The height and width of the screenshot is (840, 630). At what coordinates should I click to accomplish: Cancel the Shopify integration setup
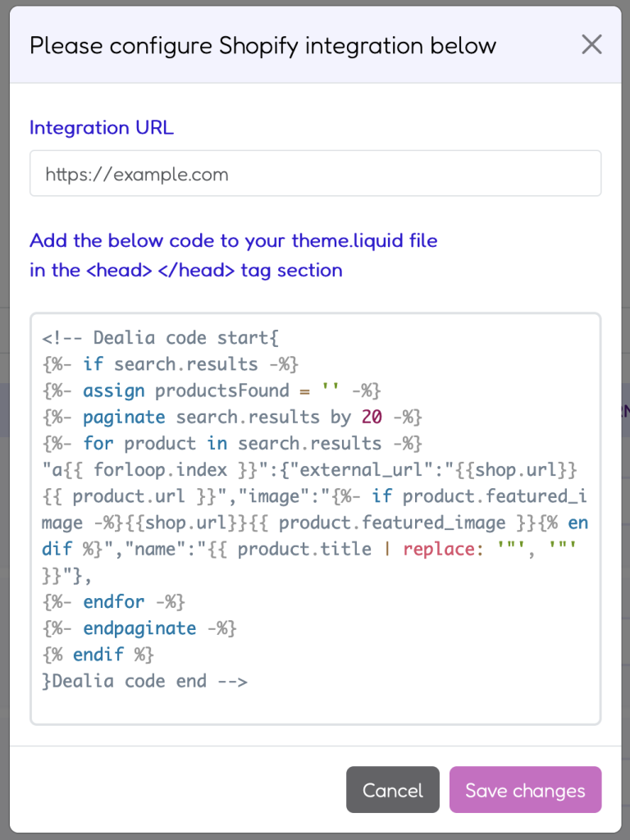click(x=393, y=790)
